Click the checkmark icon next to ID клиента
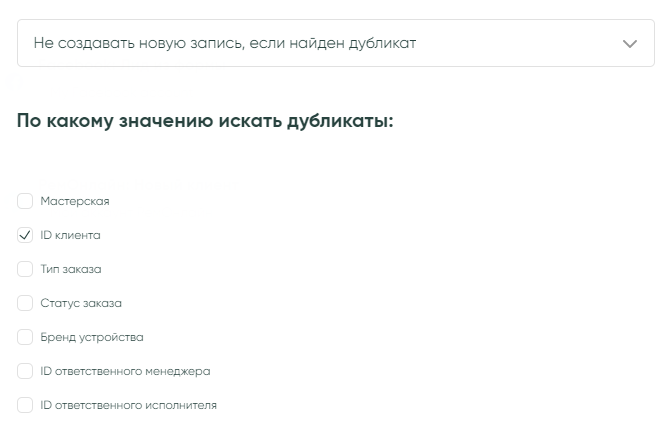This screenshot has width=671, height=428. [25, 235]
